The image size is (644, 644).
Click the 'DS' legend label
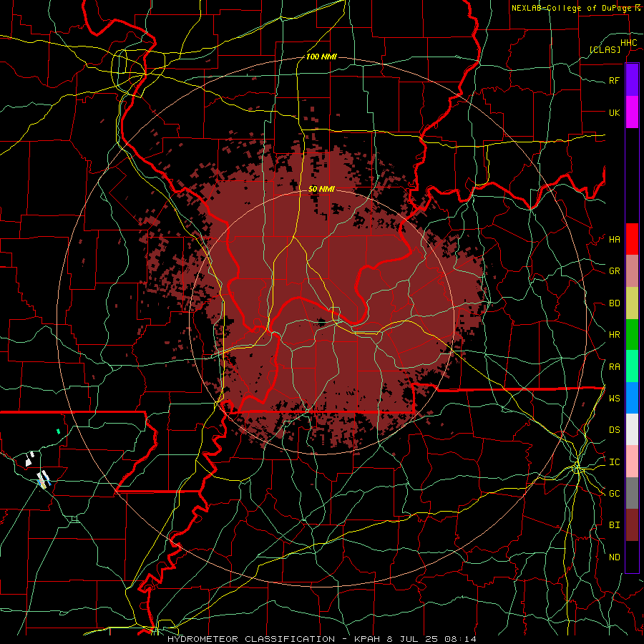coord(614,430)
